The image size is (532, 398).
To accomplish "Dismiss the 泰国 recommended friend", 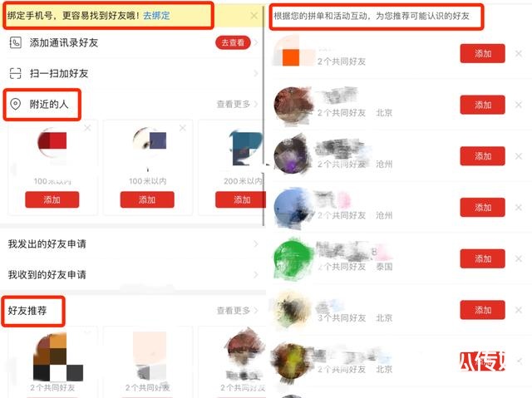I will coord(519,258).
